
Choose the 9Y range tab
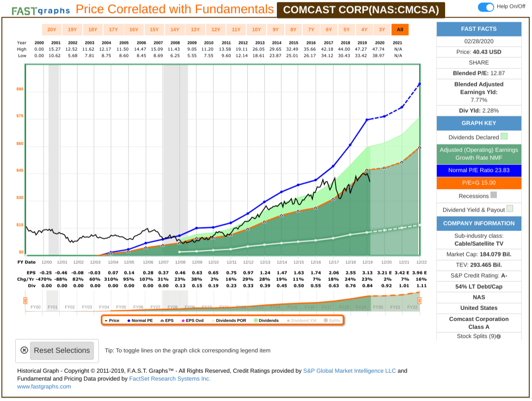275,30
